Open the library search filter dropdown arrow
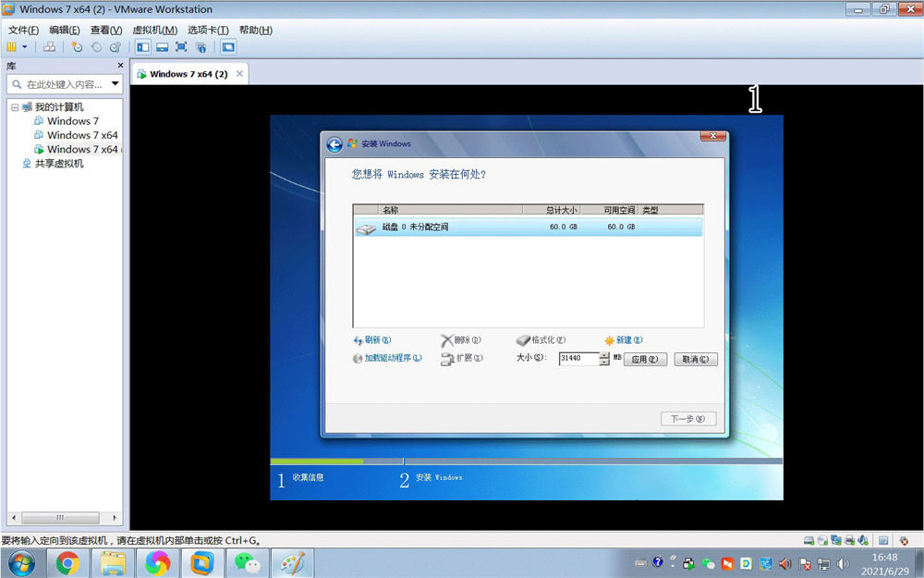This screenshot has width=924, height=578. pyautogui.click(x=115, y=84)
